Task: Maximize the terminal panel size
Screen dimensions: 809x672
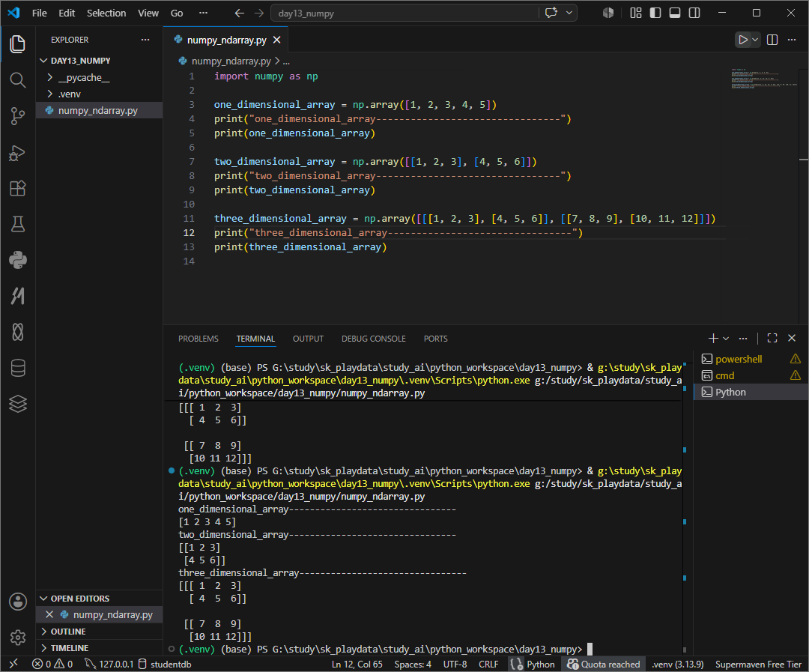Action: [772, 338]
